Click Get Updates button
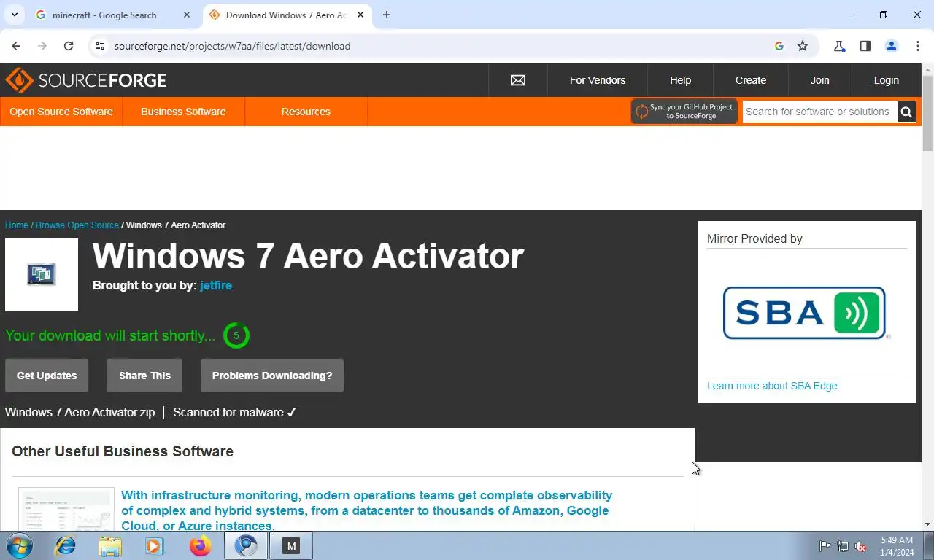934x560 pixels. (47, 376)
